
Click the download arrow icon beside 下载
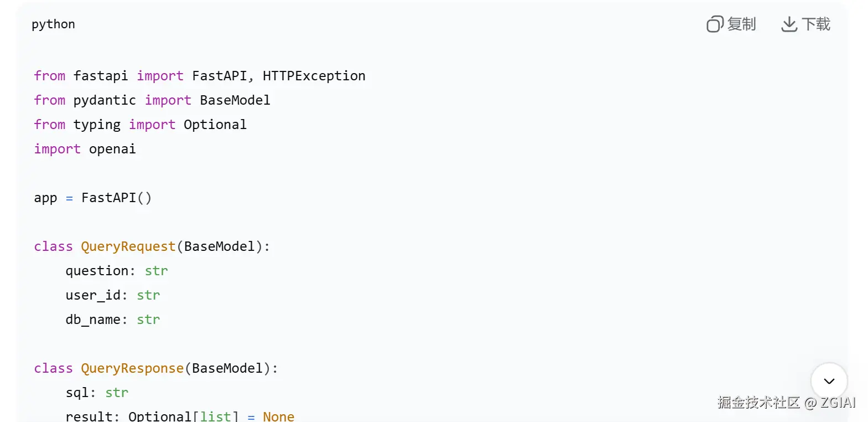789,24
